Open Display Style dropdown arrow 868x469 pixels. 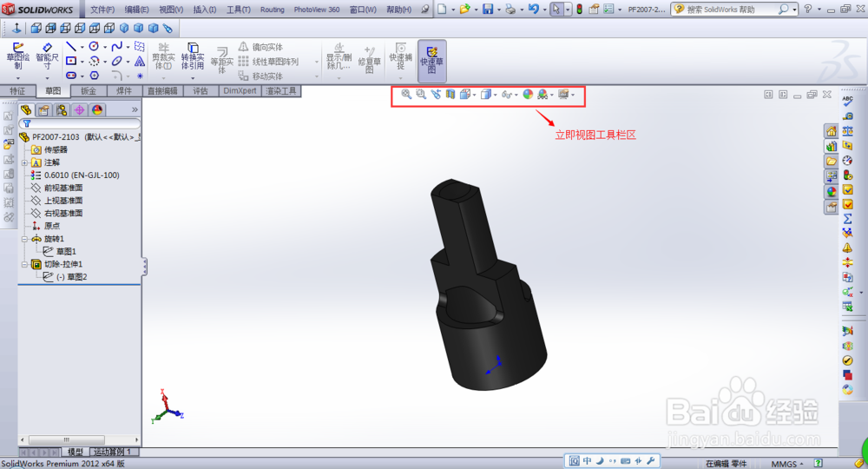pos(495,95)
